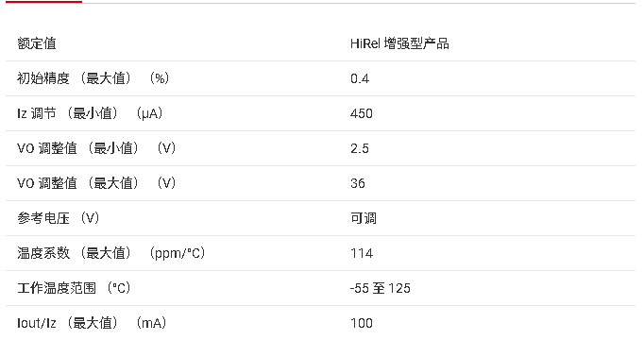Select 初始精度 (最大值) (%) label
644x340 pixels.
pos(93,78)
